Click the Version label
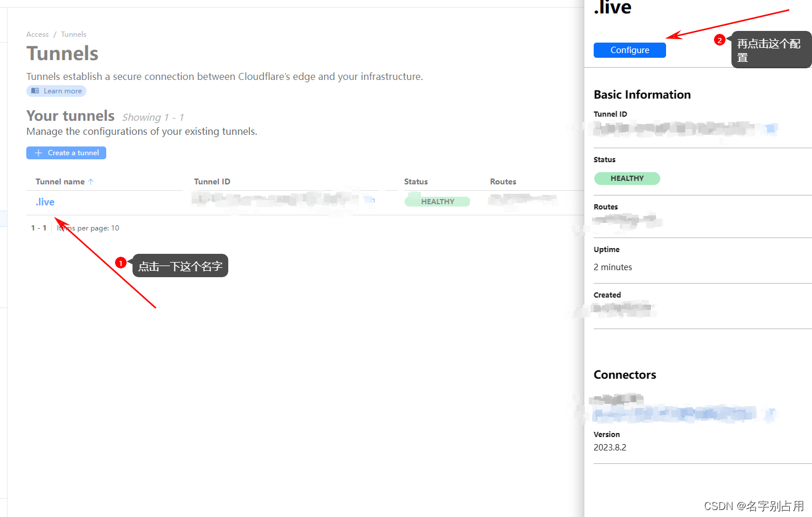 [x=607, y=435]
